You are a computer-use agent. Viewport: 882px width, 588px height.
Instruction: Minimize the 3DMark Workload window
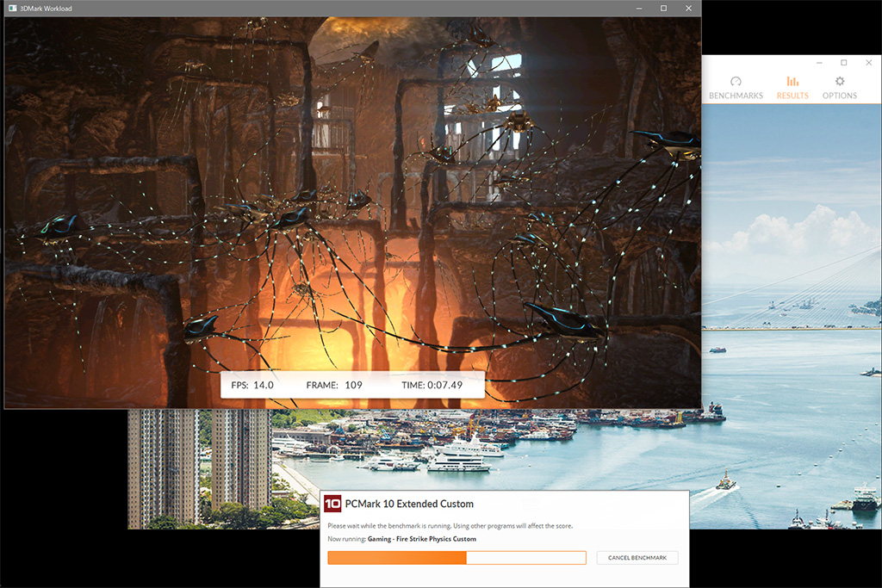639,9
